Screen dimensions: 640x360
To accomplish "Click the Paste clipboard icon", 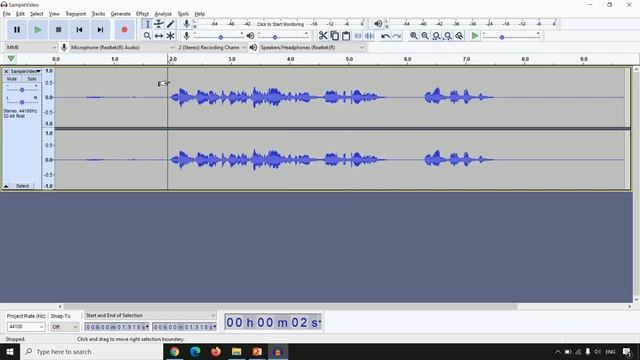I will point(346,36).
